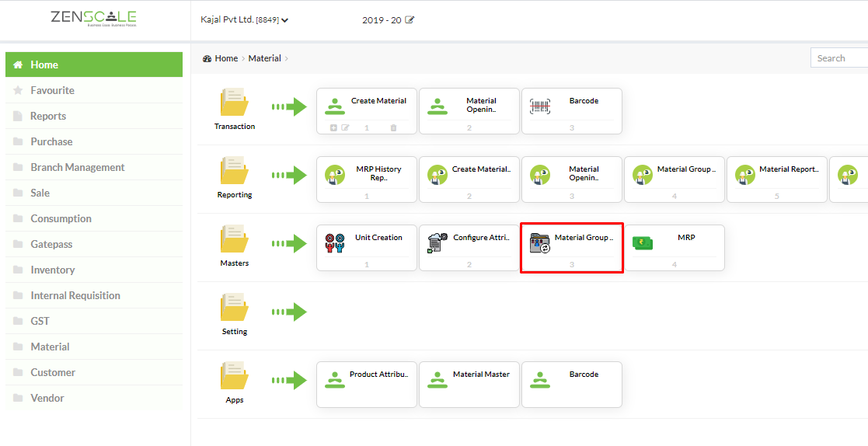The height and width of the screenshot is (446, 868).
Task: Open Material Group .. card in Masters row
Action: click(572, 248)
